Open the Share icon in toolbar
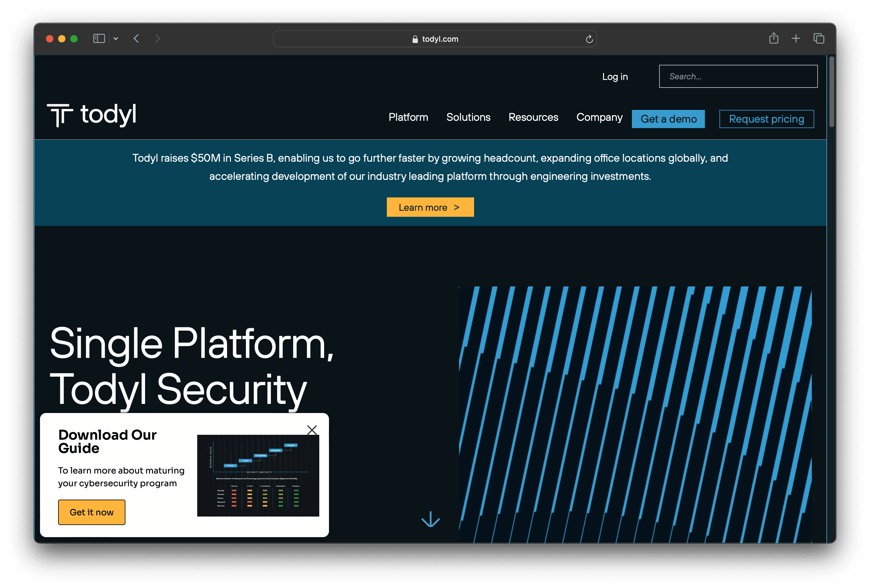 click(773, 38)
